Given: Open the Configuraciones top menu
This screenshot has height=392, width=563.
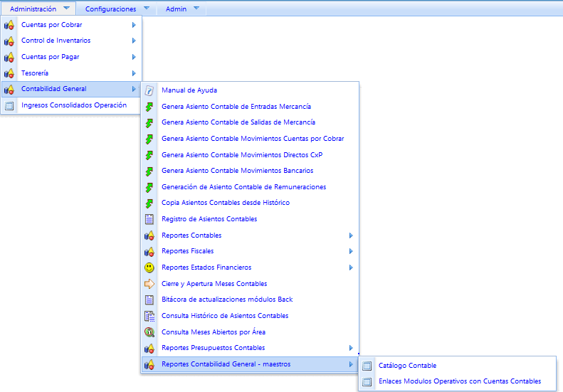Looking at the screenshot, I should 116,9.
